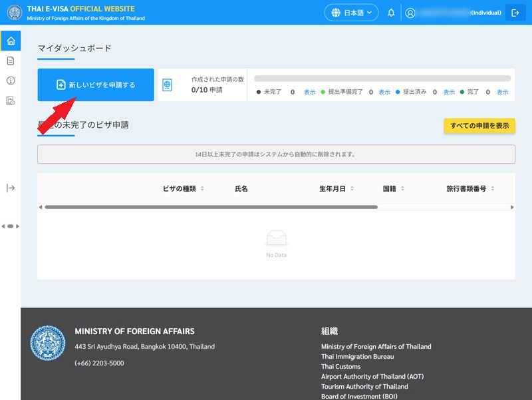This screenshot has width=532, height=400.
Task: Open Ministry of Foreign Affairs of Thailand link
Action: click(376, 347)
